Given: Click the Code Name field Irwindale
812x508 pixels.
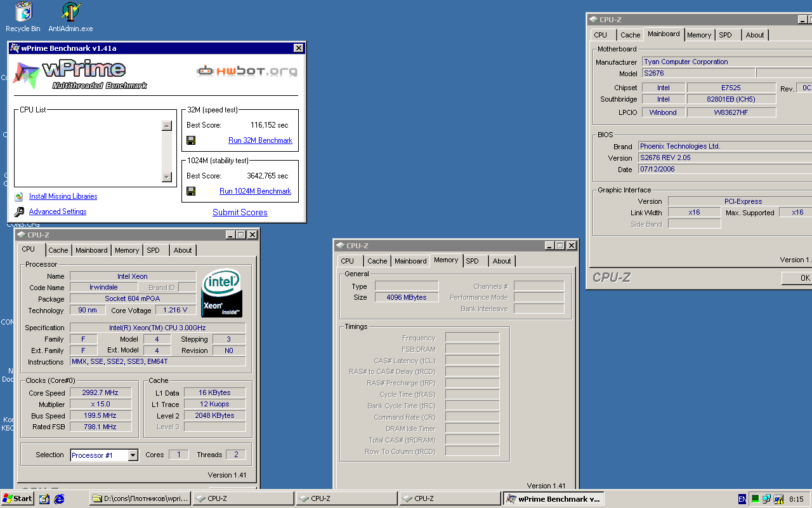Looking at the screenshot, I should [x=103, y=287].
